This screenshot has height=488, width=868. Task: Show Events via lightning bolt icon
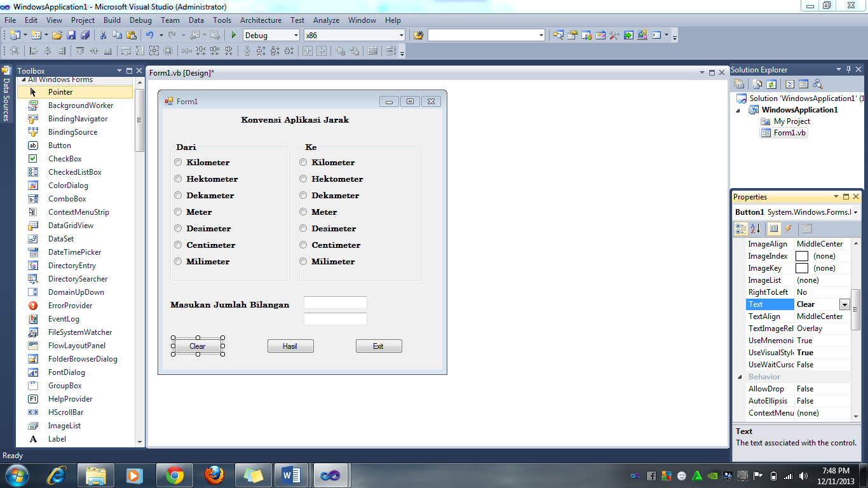[x=789, y=229]
